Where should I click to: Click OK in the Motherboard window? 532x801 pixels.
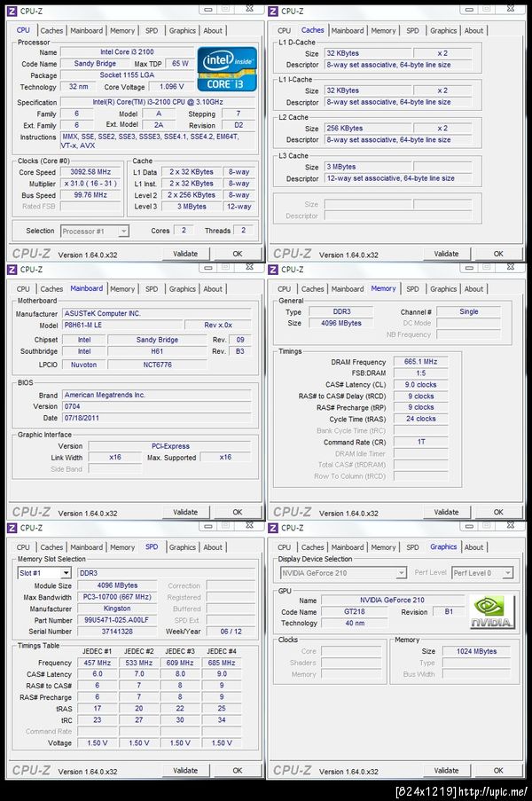point(238,513)
